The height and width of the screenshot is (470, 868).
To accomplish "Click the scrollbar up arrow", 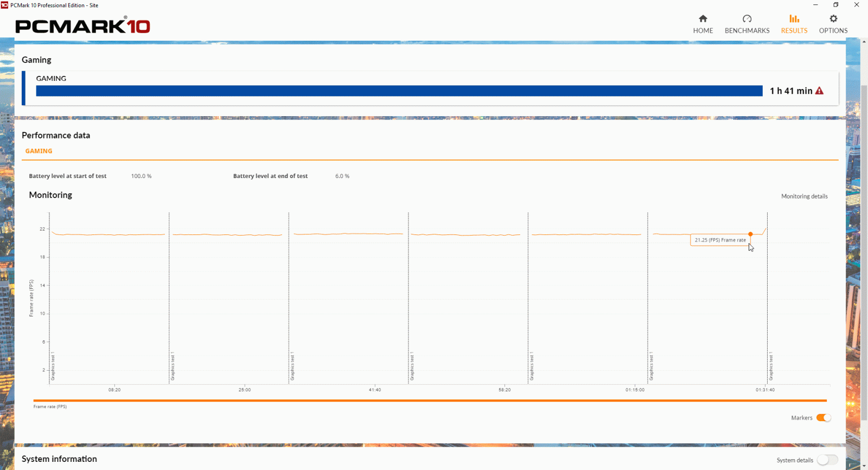I will pyautogui.click(x=864, y=42).
